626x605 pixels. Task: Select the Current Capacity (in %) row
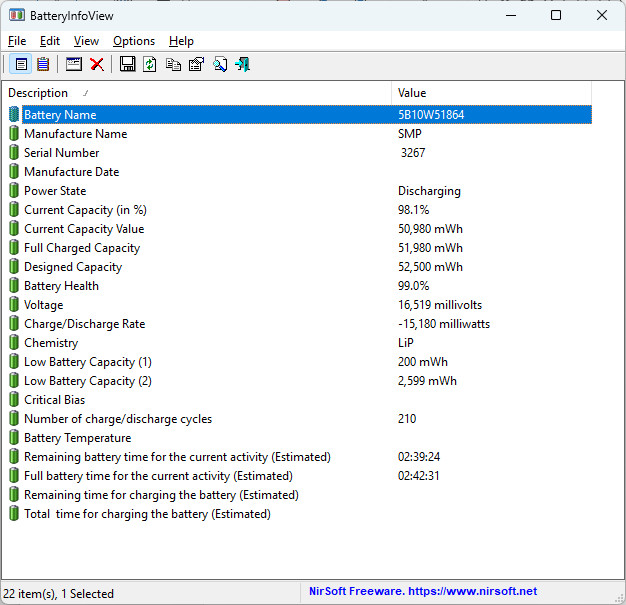300,210
